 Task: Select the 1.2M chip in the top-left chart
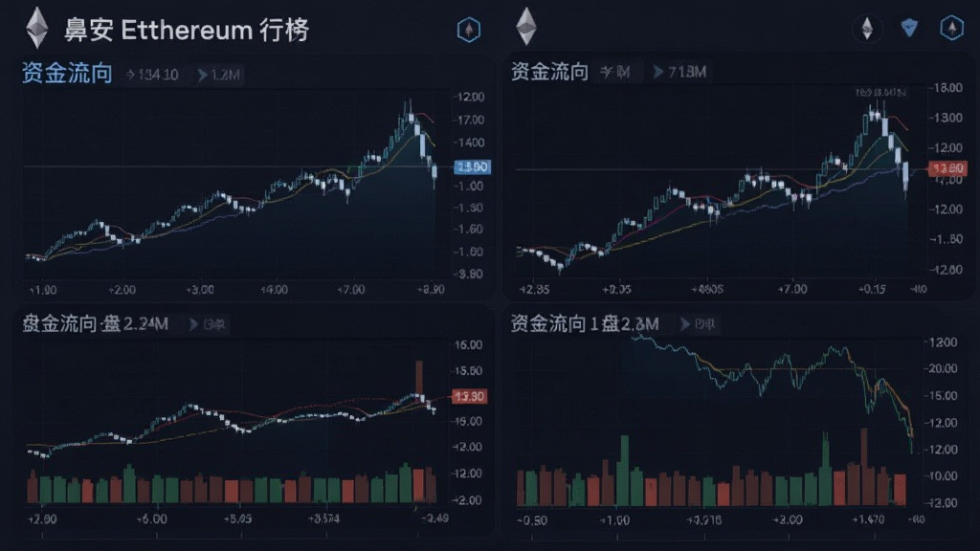click(x=219, y=75)
